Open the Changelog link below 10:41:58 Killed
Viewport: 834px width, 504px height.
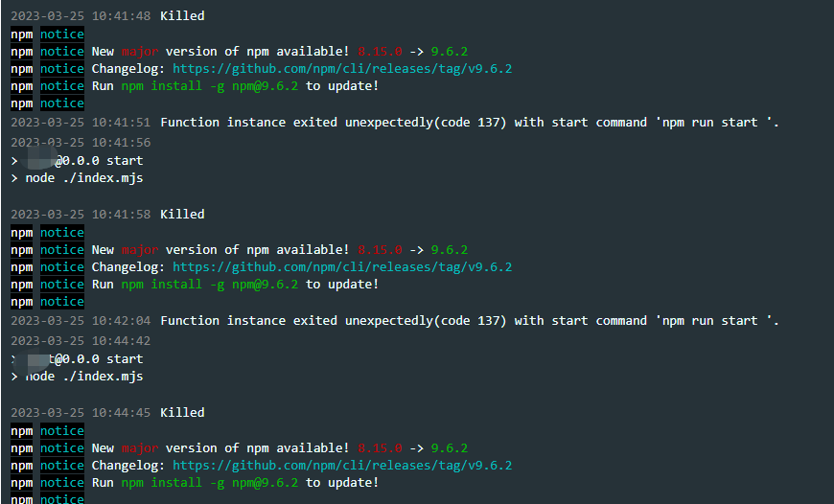342,267
